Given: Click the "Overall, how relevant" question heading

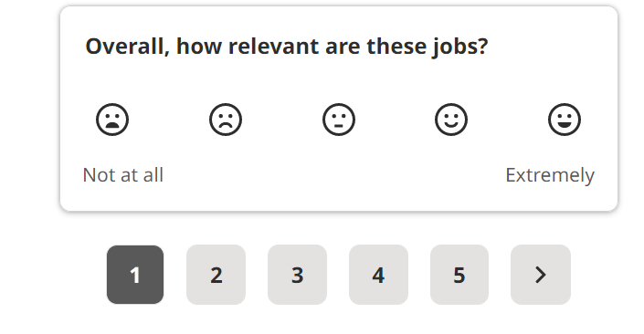Looking at the screenshot, I should click(286, 46).
